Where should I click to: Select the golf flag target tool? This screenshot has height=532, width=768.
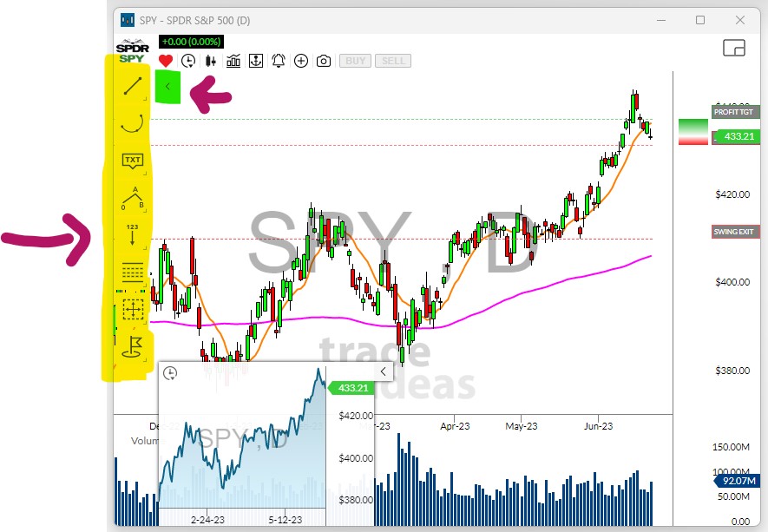132,347
